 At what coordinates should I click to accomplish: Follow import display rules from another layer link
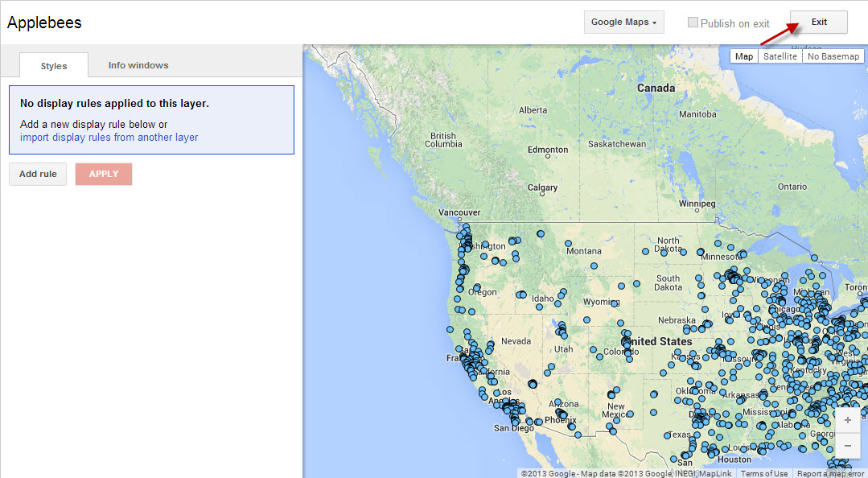tap(109, 138)
